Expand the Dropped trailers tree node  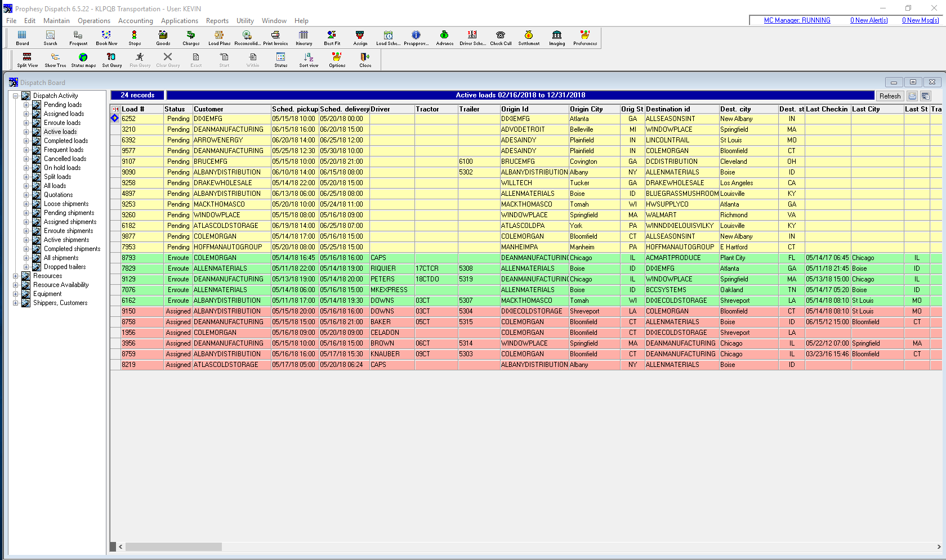point(26,267)
